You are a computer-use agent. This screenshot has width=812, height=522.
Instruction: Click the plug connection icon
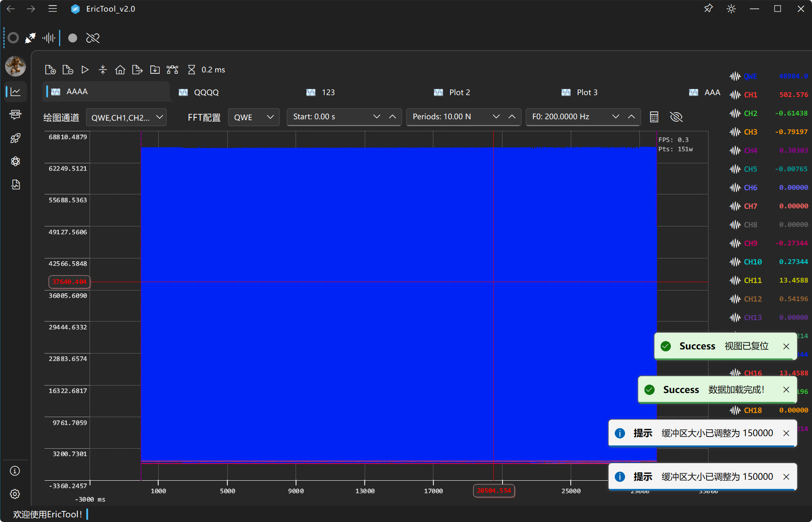[x=31, y=38]
